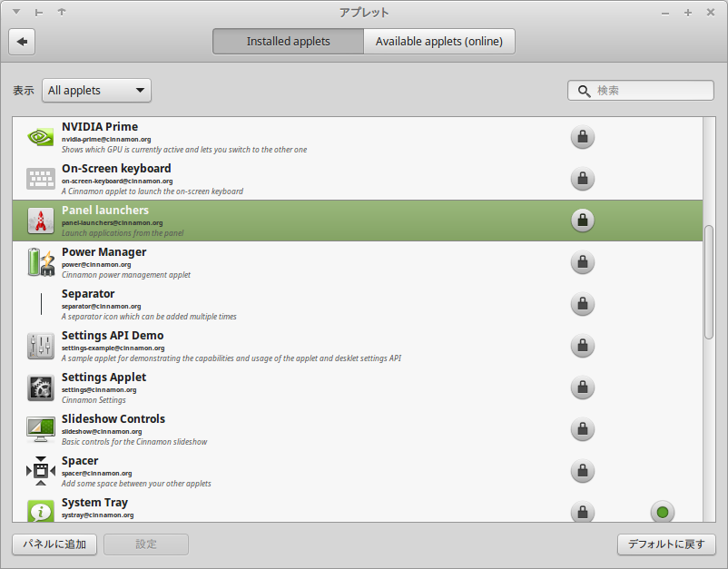Viewport: 728px width, 569px height.
Task: Select the Separator title text
Action: [x=88, y=294]
